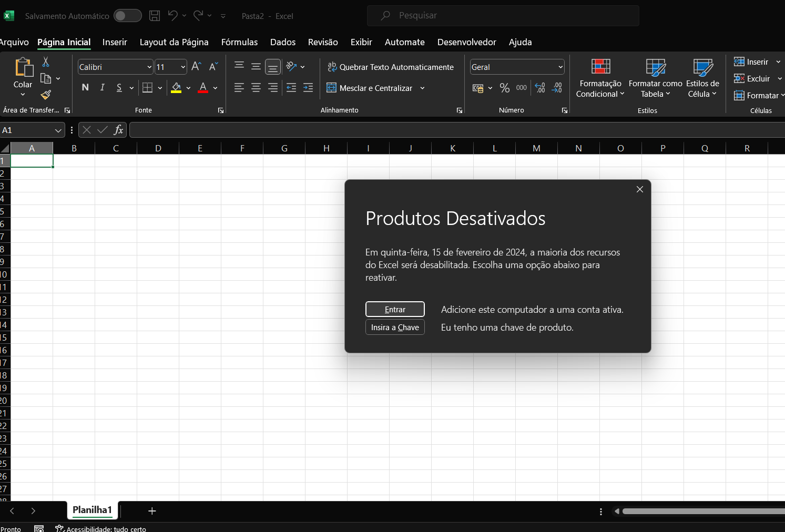
Task: Decrease decimal places
Action: [x=557, y=88]
